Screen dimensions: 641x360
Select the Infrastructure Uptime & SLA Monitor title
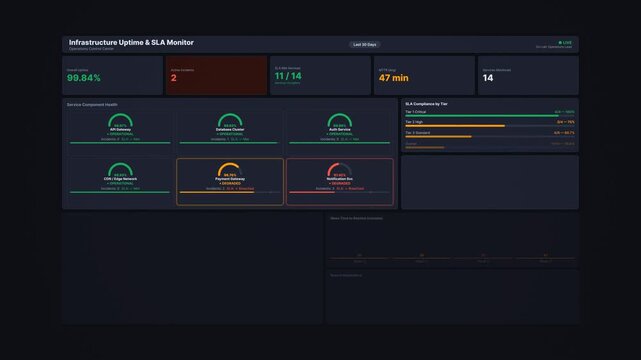click(131, 42)
